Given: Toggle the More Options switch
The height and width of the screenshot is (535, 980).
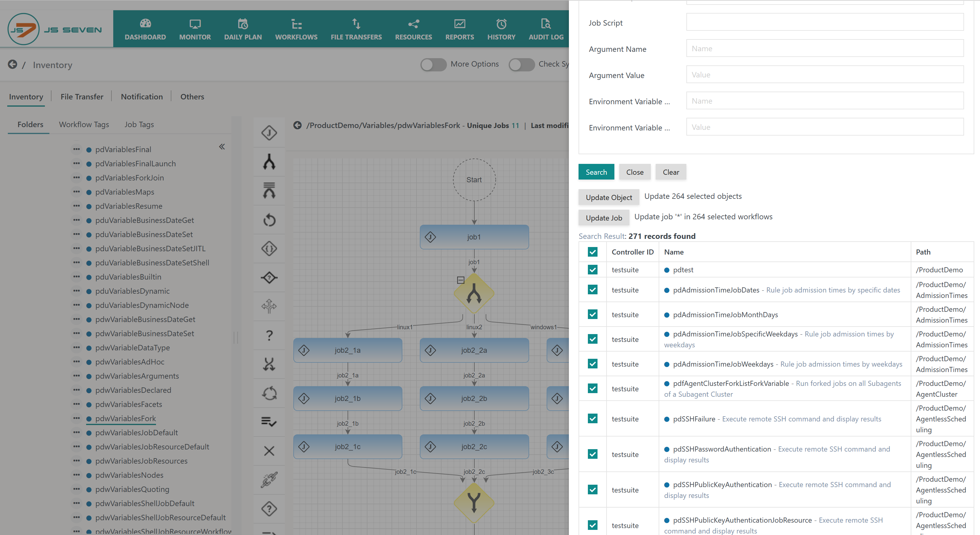Looking at the screenshot, I should click(433, 64).
